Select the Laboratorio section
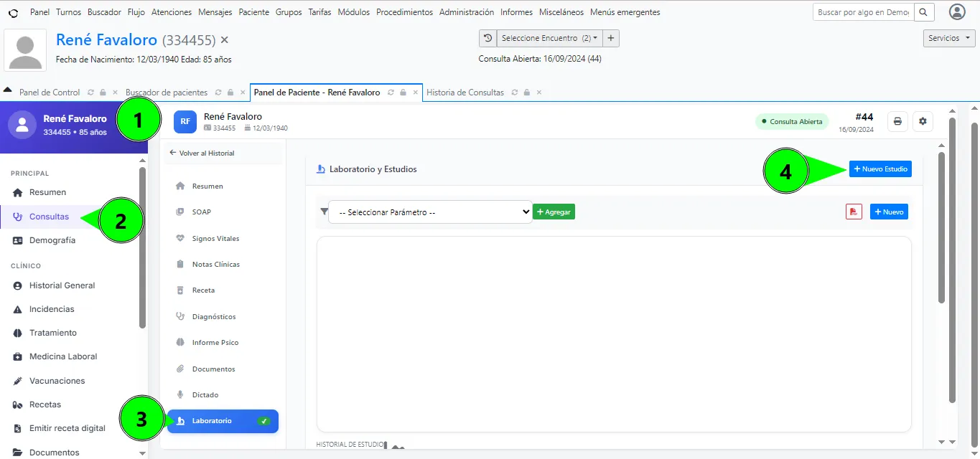The width and height of the screenshot is (980, 459). point(223,421)
